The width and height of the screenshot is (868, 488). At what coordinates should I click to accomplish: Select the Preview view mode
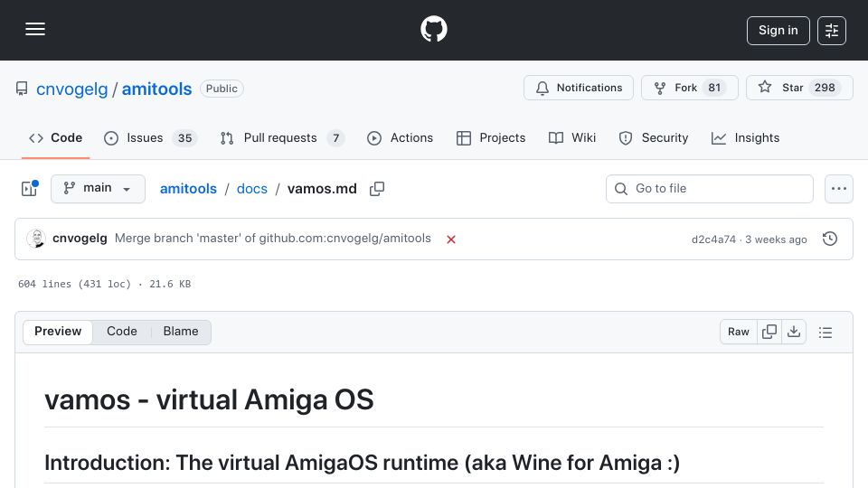[x=58, y=332]
